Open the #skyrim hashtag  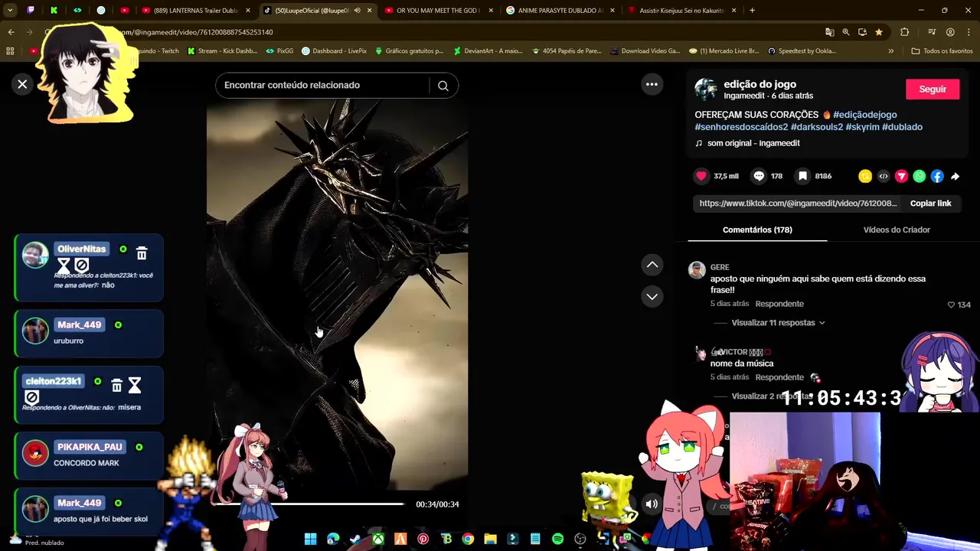(x=863, y=127)
